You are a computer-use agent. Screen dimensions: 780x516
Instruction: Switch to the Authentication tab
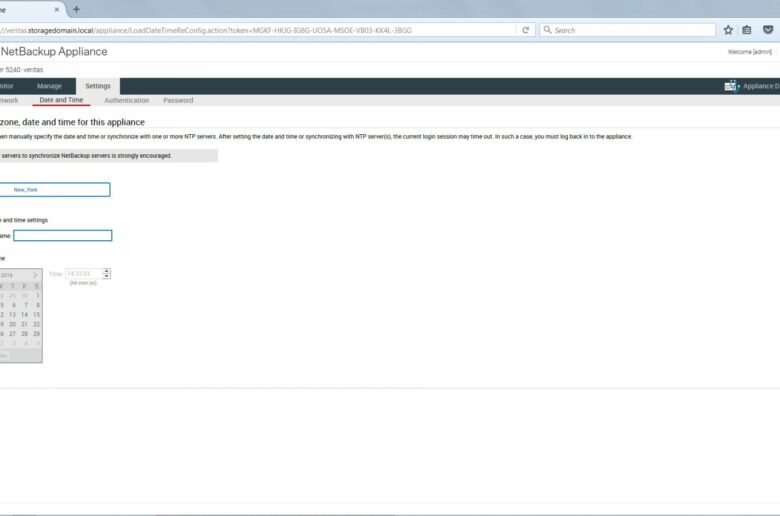point(126,101)
